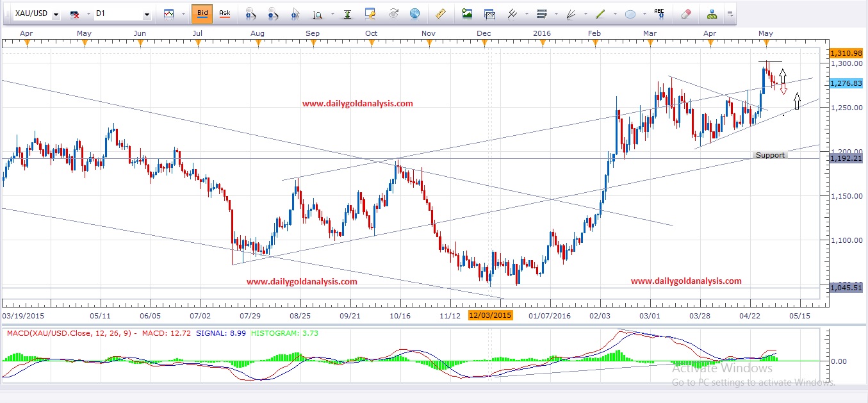Screen dimensions: 868x403
Task: Click the globe/world markets icon
Action: click(x=415, y=13)
